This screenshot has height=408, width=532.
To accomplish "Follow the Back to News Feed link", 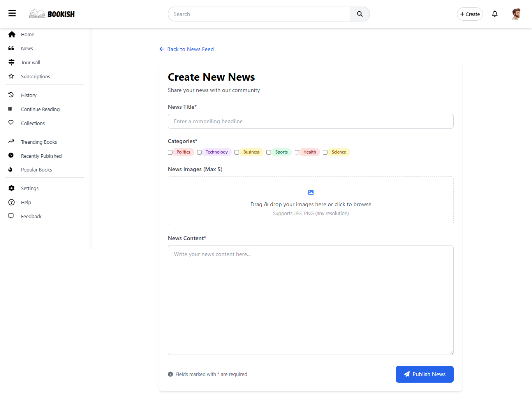I will [x=187, y=49].
